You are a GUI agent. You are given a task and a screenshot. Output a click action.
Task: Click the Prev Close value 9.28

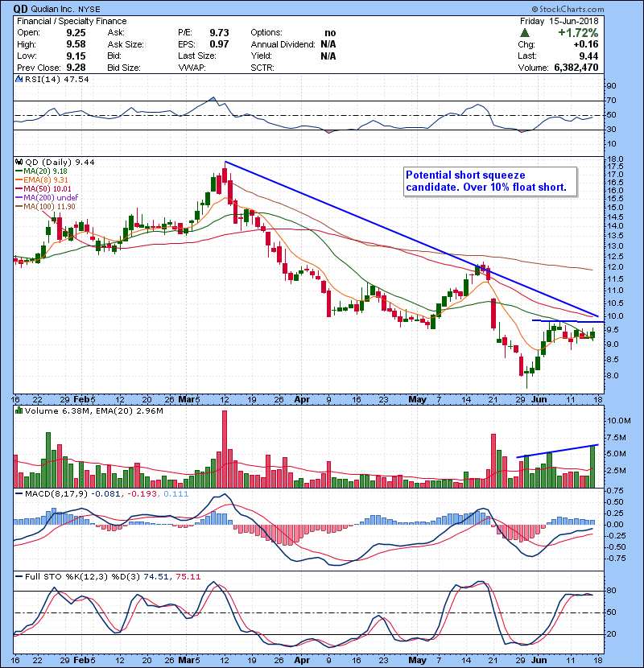(x=76, y=68)
